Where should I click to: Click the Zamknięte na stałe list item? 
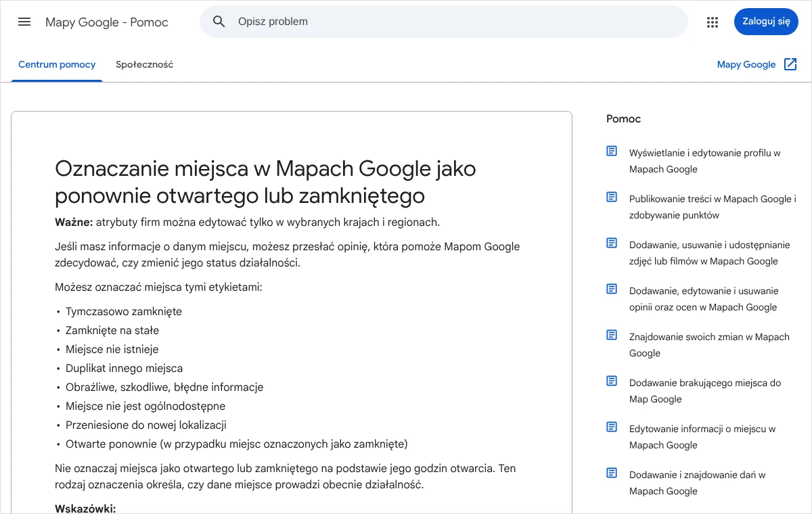pyautogui.click(x=112, y=331)
